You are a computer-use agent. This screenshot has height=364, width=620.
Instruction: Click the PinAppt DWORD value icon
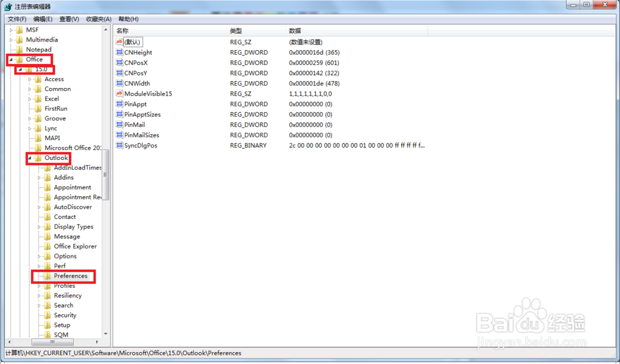click(120, 104)
